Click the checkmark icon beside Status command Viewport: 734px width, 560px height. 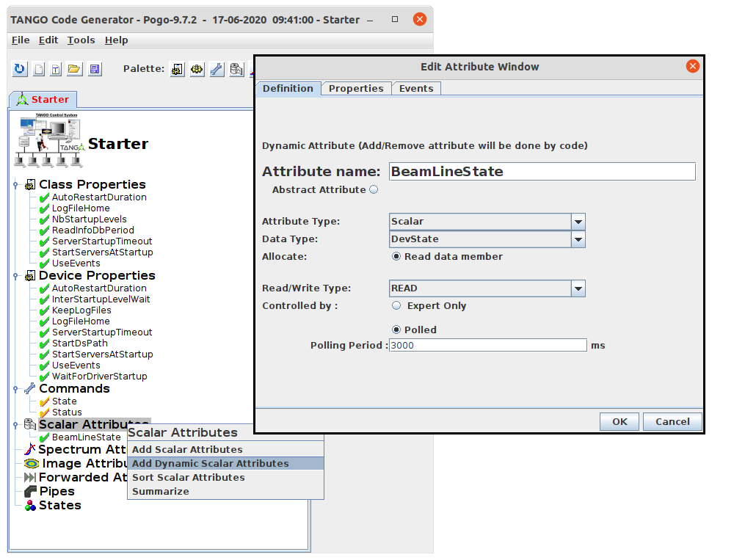coord(45,412)
